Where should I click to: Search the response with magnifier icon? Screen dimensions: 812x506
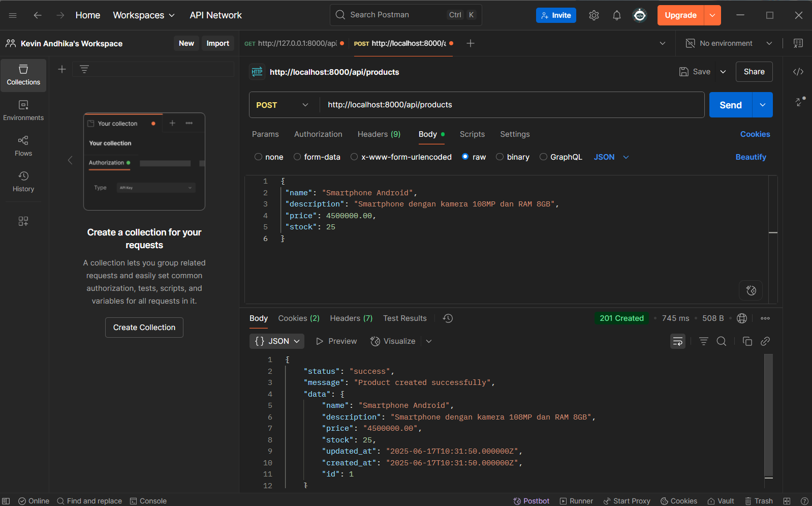[x=721, y=341]
